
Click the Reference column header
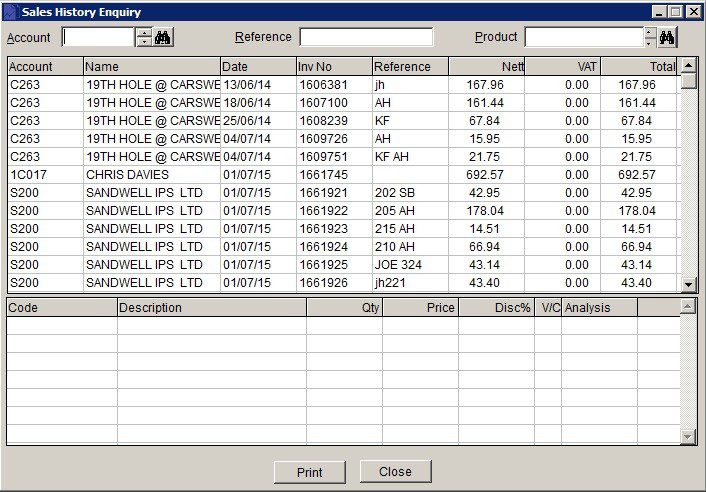pyautogui.click(x=411, y=67)
